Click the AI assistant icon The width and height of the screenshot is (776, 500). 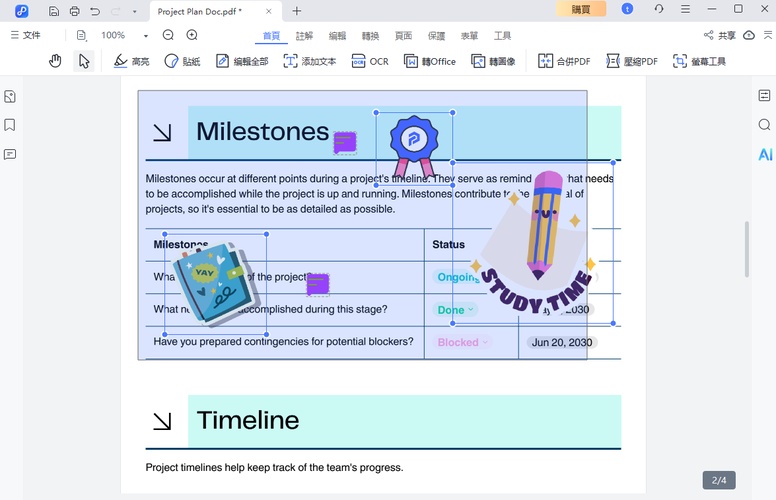pyautogui.click(x=764, y=155)
